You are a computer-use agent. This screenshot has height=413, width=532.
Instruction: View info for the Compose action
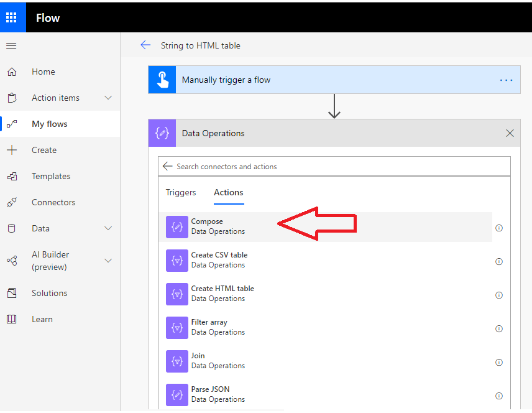(499, 228)
